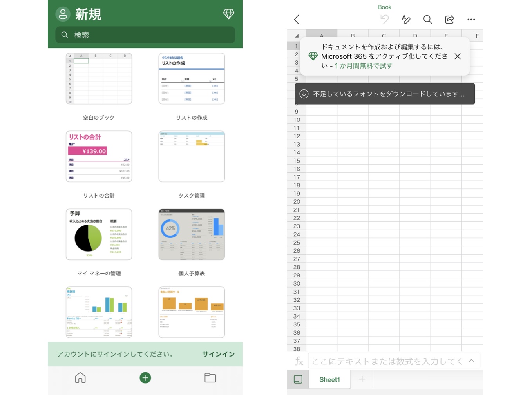Tap the Share icon
532x395 pixels.
449,19
